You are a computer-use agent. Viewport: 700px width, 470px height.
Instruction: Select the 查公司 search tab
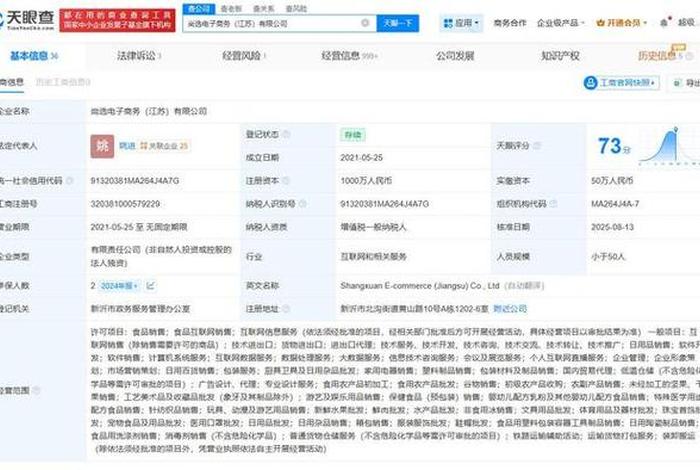(x=199, y=8)
